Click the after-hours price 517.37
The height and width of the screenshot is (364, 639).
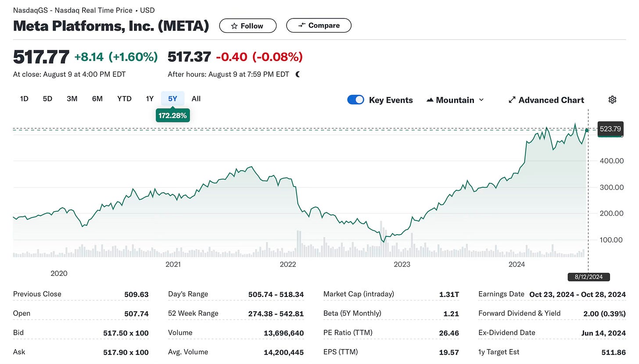190,57
